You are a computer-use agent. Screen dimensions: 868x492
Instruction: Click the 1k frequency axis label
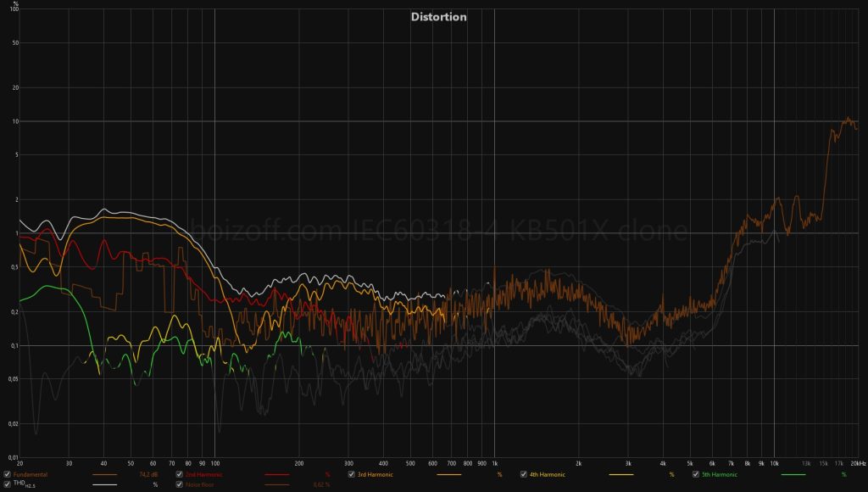pos(495,463)
